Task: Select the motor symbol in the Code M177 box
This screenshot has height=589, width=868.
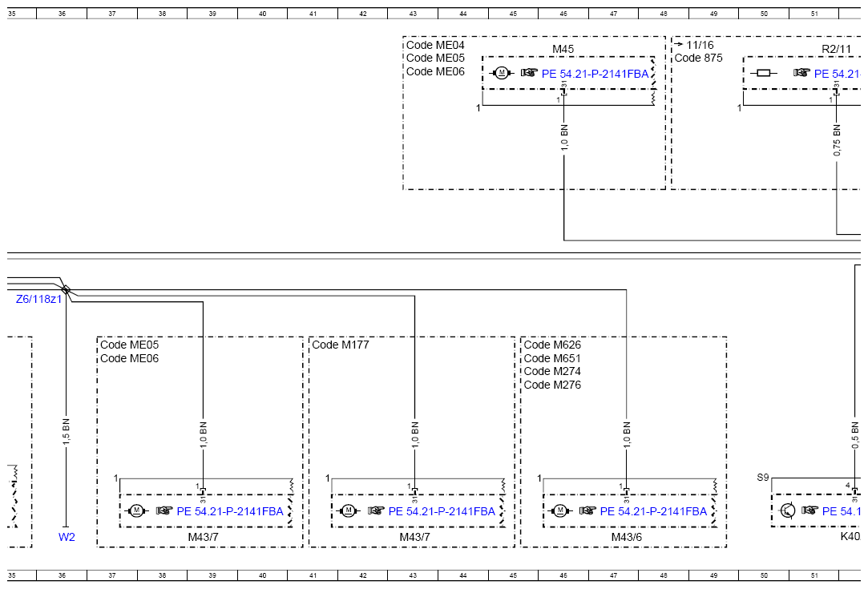Action: pyautogui.click(x=348, y=510)
